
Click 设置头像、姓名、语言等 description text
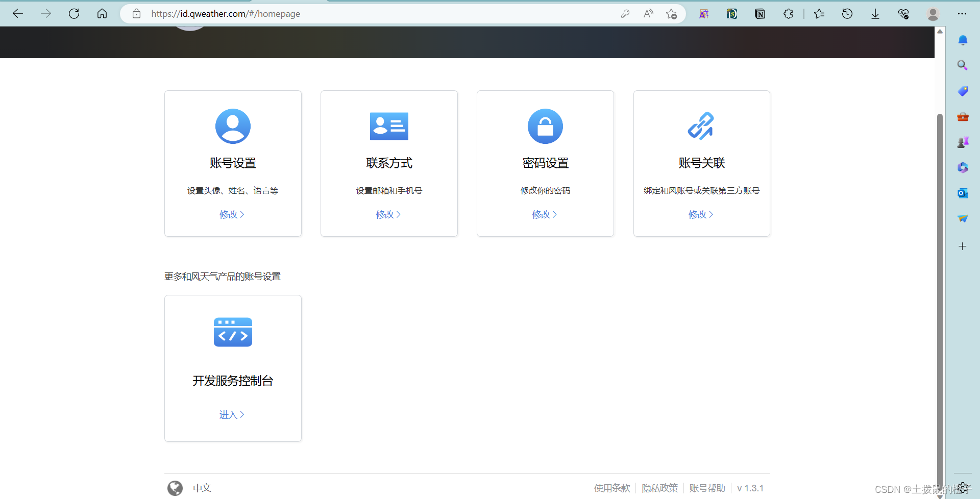click(x=233, y=191)
